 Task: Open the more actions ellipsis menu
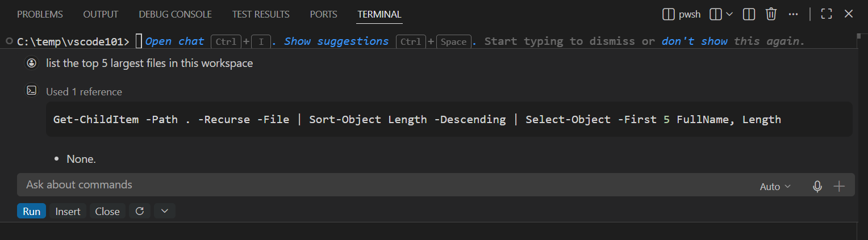tap(793, 14)
